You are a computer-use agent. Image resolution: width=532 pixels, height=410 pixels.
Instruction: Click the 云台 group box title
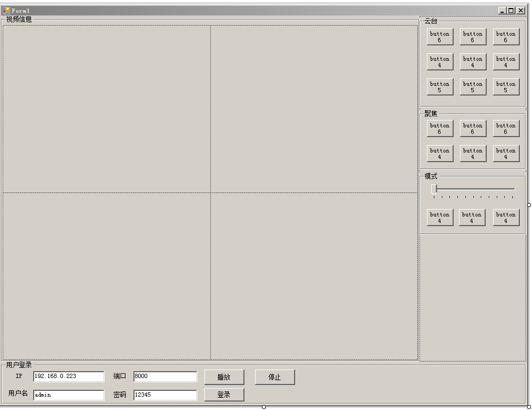click(x=431, y=21)
